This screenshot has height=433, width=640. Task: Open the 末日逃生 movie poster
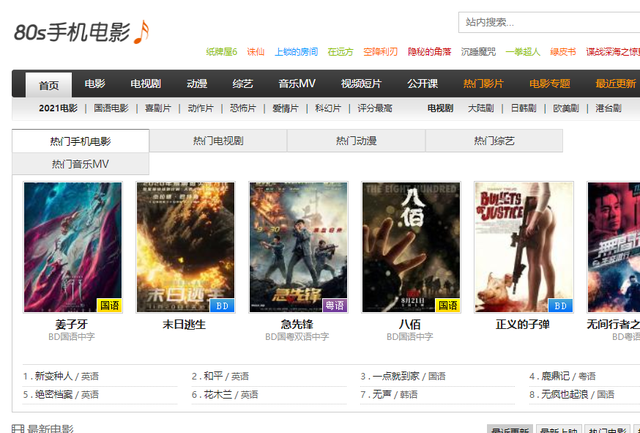(186, 247)
